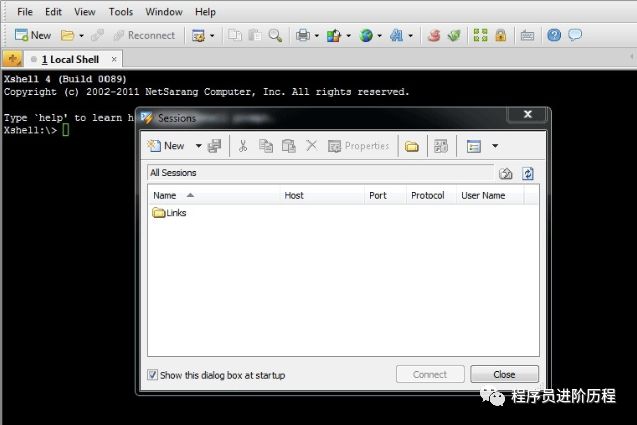Click the Copy icon in Sessions dialog
This screenshot has width=637, height=425.
266,145
